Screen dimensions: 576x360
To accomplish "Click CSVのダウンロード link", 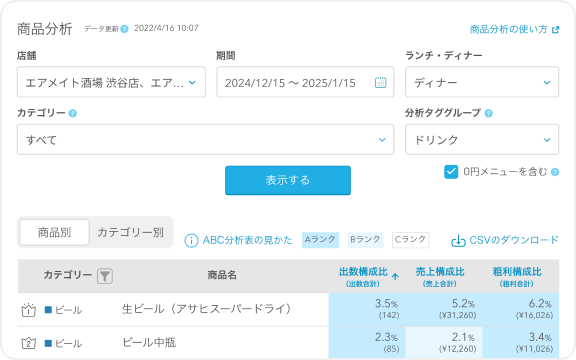I will coord(514,240).
